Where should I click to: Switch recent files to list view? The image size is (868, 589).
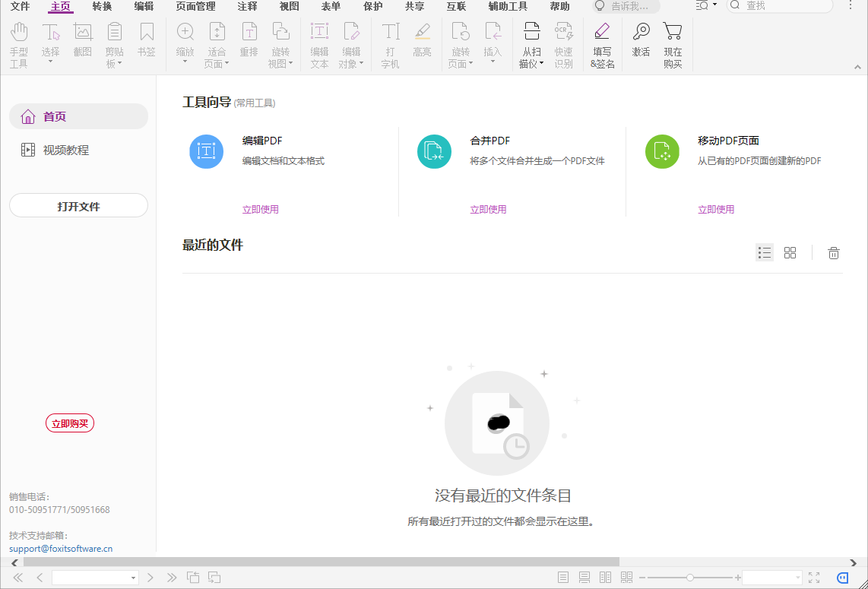pos(765,252)
